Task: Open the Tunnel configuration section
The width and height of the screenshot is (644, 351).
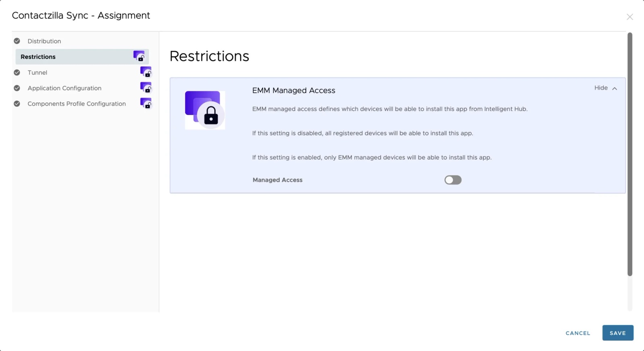Action: click(x=37, y=73)
